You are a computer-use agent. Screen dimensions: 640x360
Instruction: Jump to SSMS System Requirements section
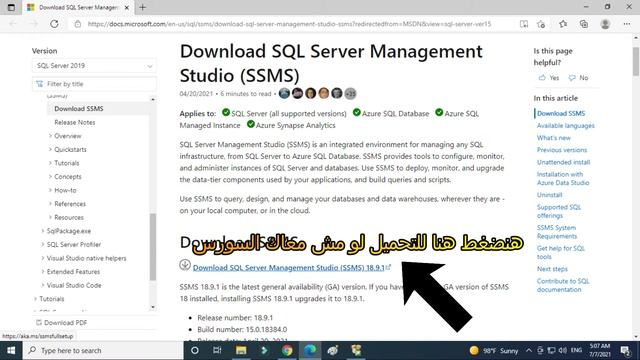pos(557,232)
